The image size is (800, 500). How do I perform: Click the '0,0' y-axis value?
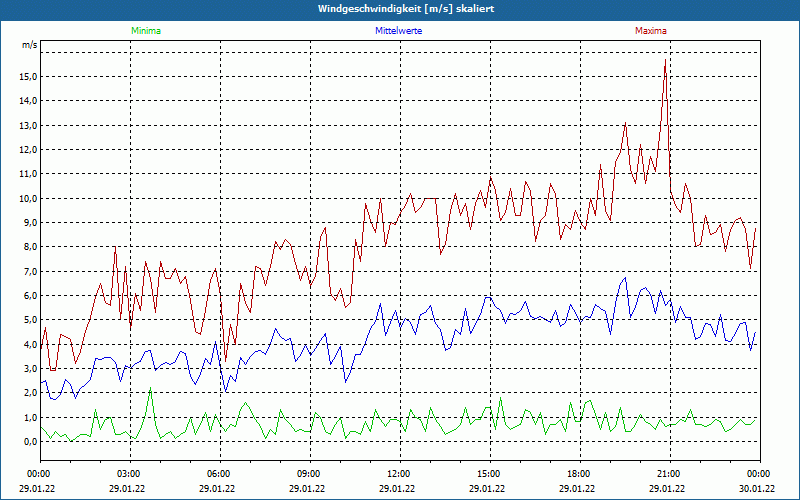pos(30,441)
